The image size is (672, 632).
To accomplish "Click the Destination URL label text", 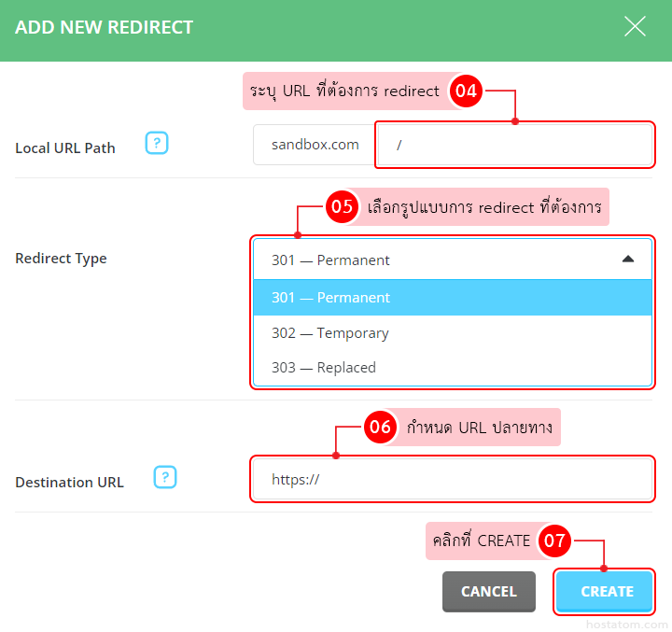I will point(69,483).
